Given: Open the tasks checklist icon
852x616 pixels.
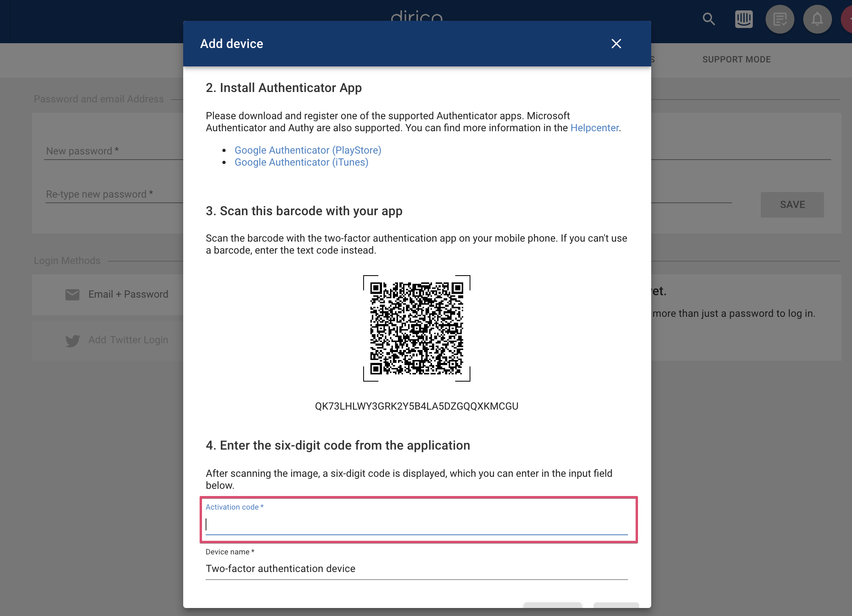Looking at the screenshot, I should (x=780, y=19).
